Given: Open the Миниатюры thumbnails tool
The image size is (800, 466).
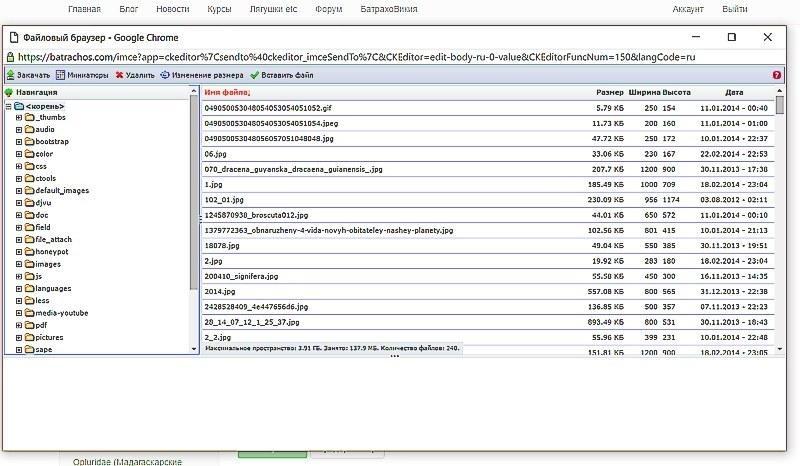Looking at the screenshot, I should click(61, 74).
